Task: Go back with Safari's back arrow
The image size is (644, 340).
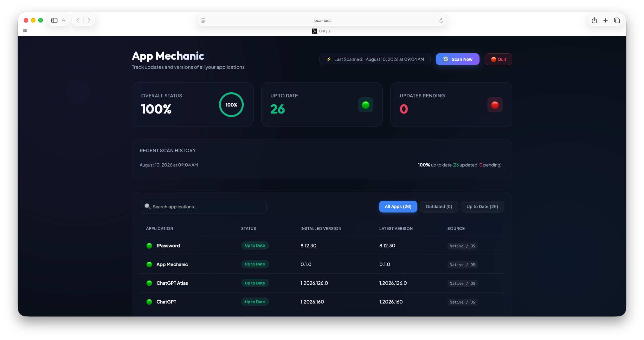Action: pyautogui.click(x=78, y=20)
